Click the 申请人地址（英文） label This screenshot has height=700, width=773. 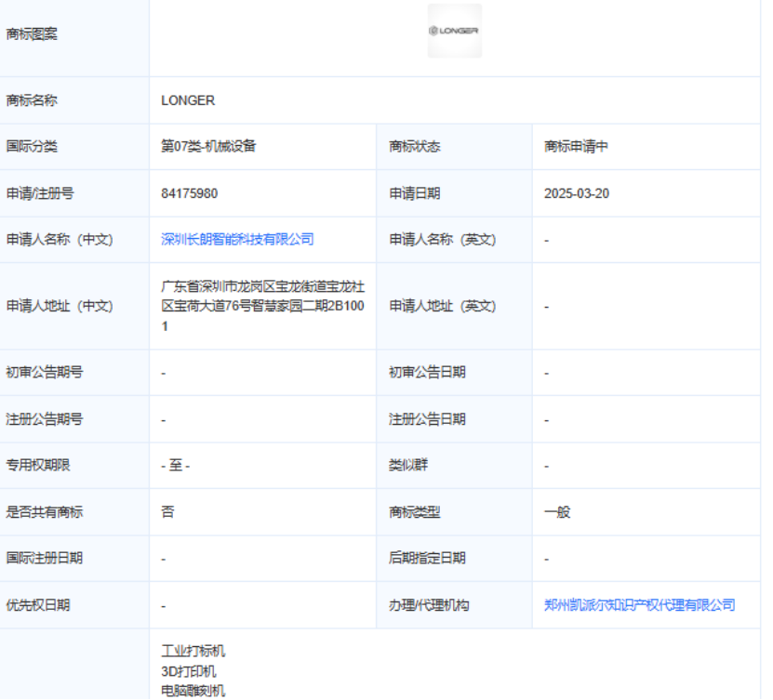(443, 306)
